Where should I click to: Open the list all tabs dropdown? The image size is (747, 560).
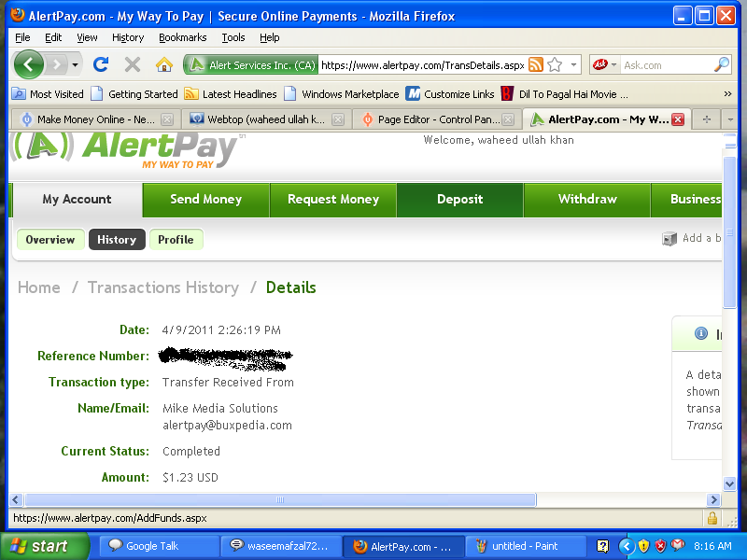click(730, 119)
